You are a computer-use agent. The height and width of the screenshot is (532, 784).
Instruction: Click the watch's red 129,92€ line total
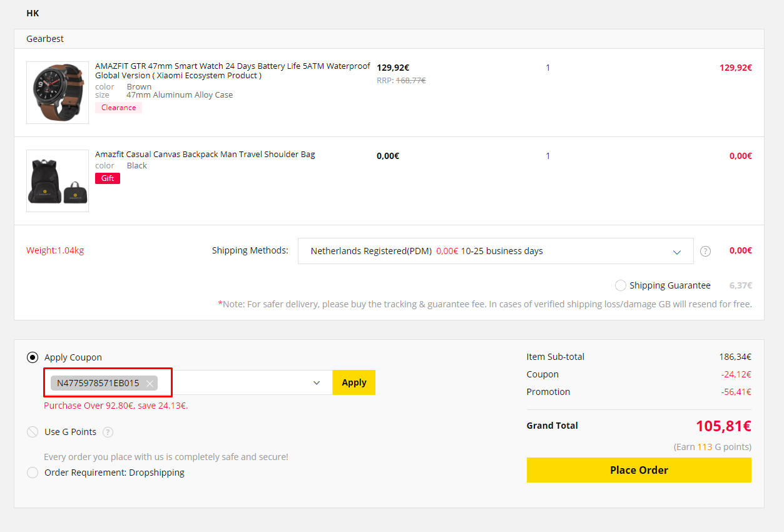pyautogui.click(x=736, y=68)
